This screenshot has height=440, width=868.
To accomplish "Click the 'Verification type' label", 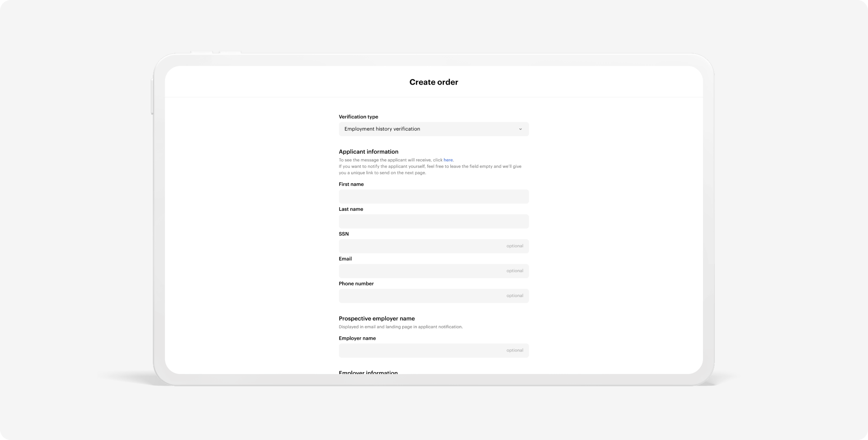I will point(359,117).
